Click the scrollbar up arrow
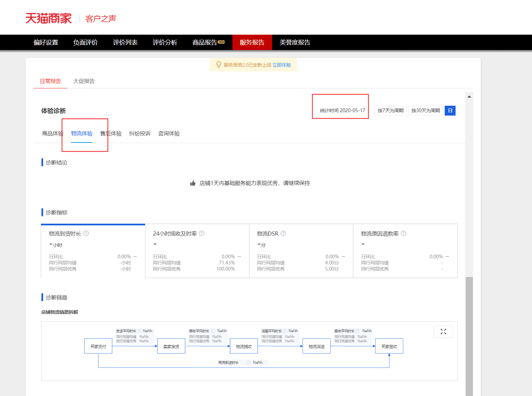Viewport: 532px width, 396px height. (469, 97)
